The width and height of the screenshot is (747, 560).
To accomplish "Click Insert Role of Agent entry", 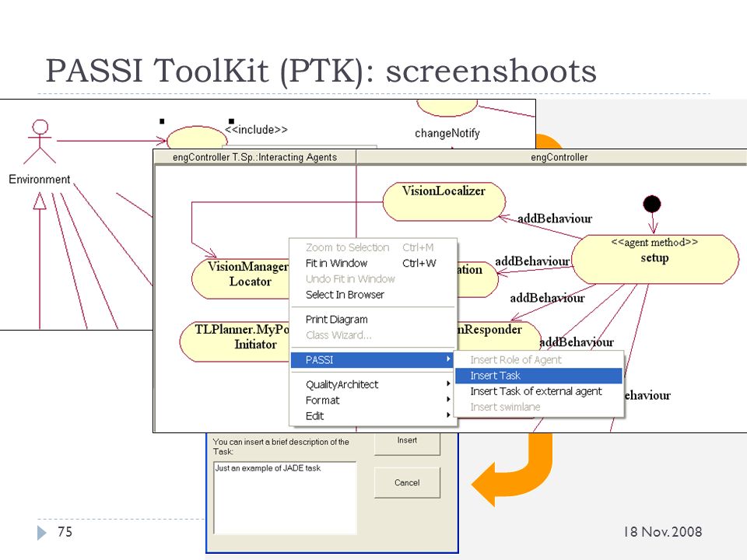I will coord(538,360).
